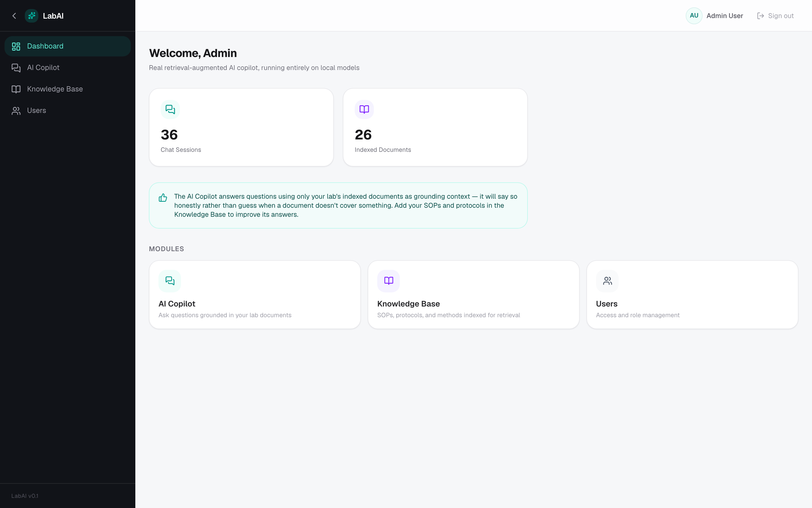Open Knowledge Base from the sidebar menu
Screen dimensions: 812x508
click(x=68, y=89)
